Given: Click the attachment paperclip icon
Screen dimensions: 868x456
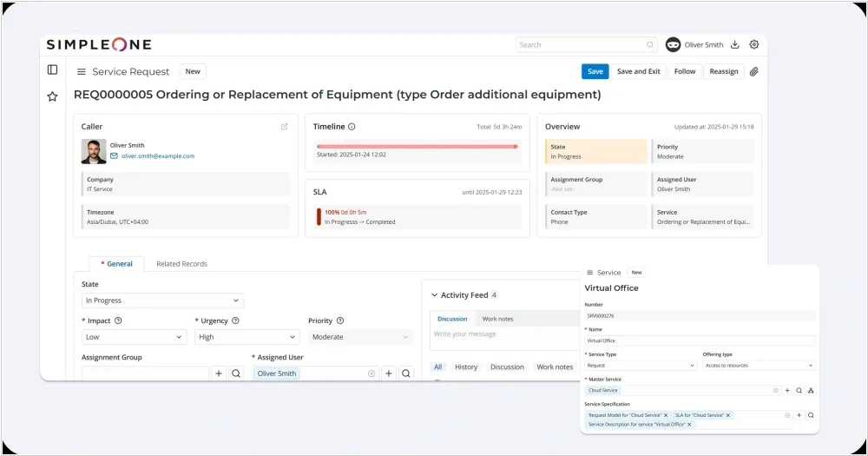Looking at the screenshot, I should tap(753, 71).
